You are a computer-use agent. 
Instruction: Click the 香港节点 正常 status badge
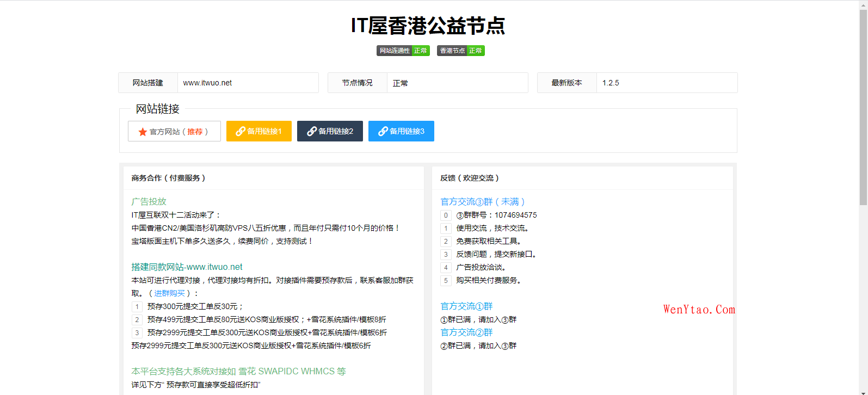[461, 51]
